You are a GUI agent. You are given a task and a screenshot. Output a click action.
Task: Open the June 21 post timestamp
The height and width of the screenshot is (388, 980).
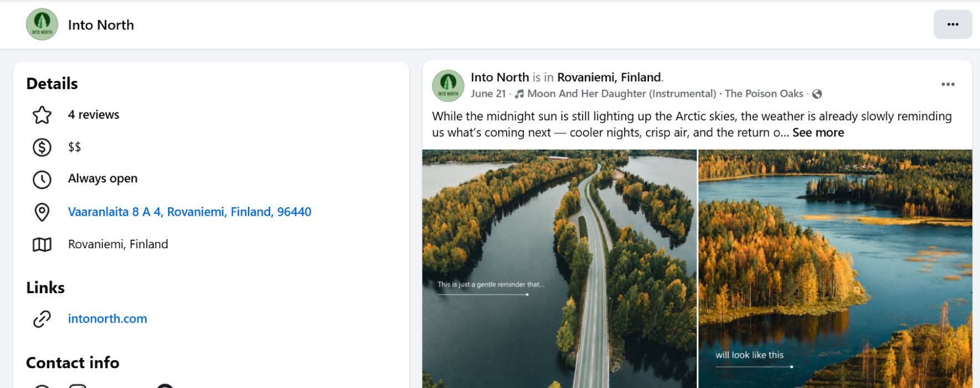point(488,94)
